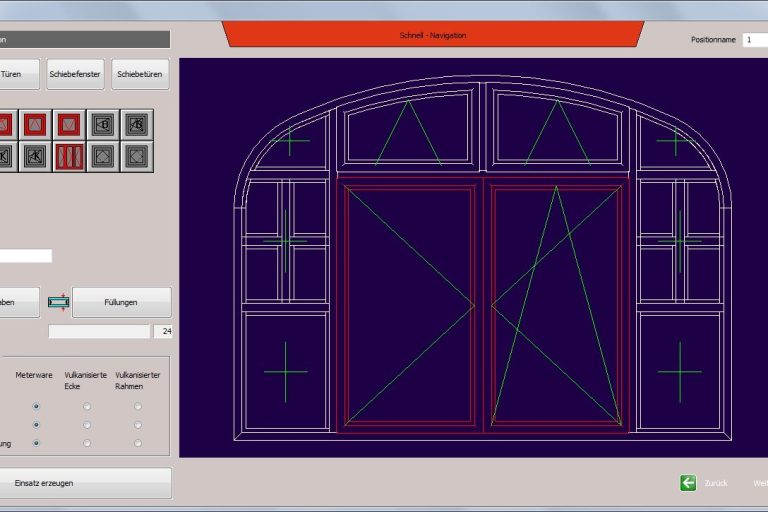Image resolution: width=768 pixels, height=512 pixels.
Task: Select the red downward-triangle window type icon
Action: (x=69, y=125)
